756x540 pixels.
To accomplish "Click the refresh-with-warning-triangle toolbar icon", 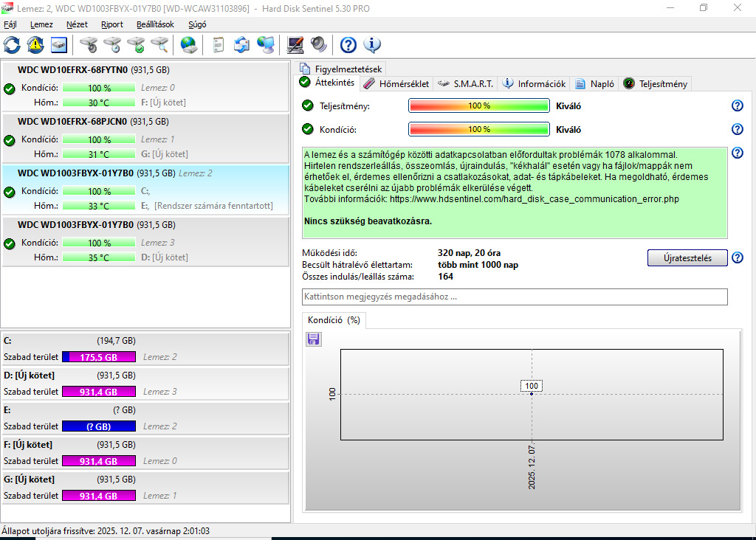I will (x=35, y=45).
